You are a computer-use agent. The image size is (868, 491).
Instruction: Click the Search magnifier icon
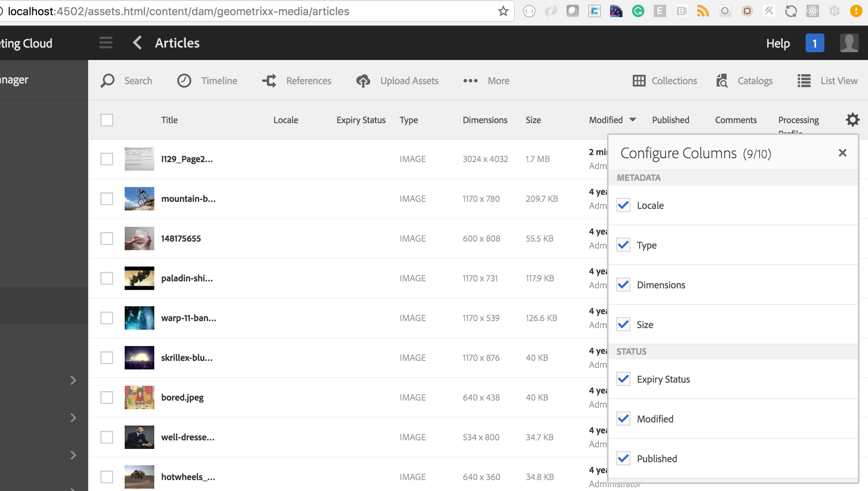[x=108, y=81]
